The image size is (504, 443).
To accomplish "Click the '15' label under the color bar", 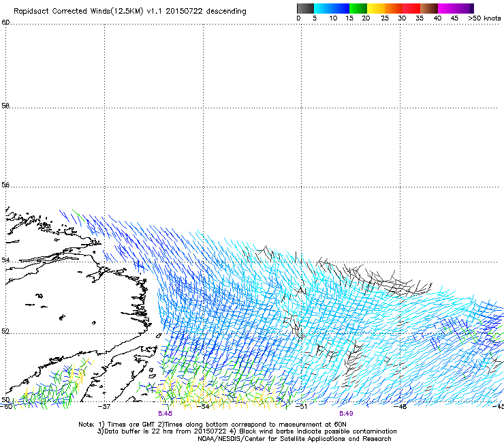I will click(349, 18).
